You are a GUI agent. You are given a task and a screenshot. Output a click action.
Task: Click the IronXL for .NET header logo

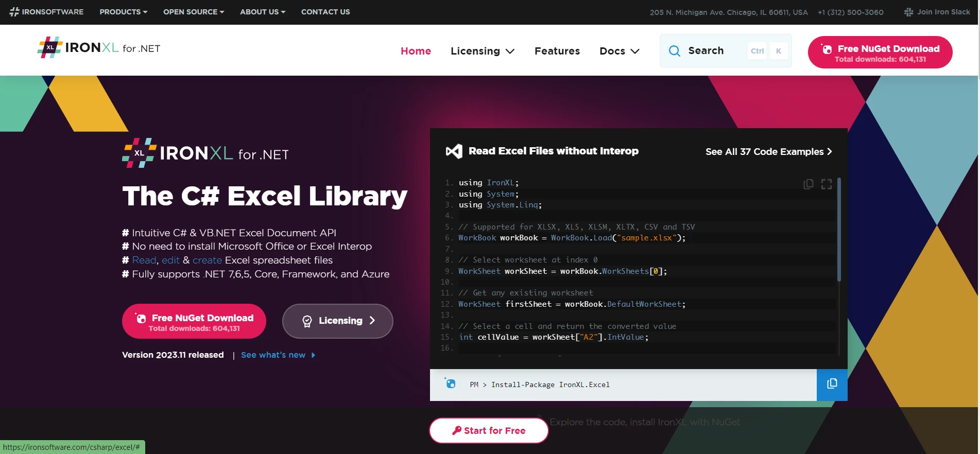tap(99, 48)
